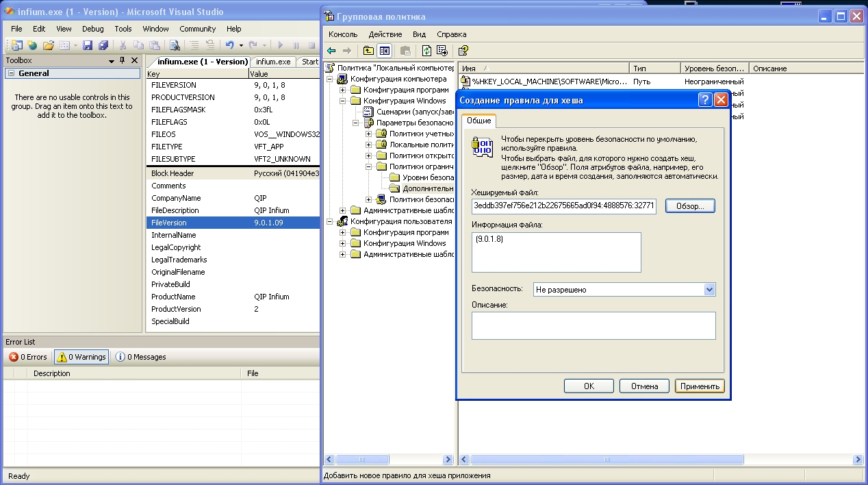Open the Undo history dropdown arrow
The image size is (868, 485).
tap(241, 46)
